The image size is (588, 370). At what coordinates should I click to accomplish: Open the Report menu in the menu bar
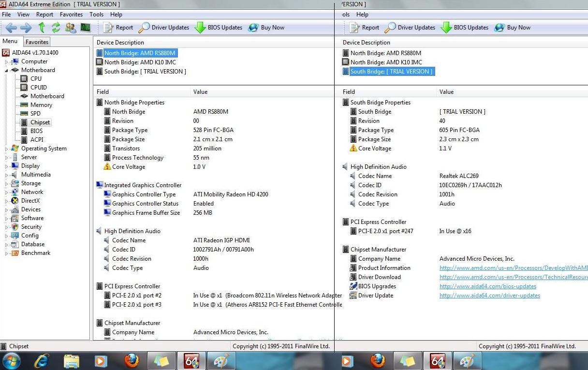click(x=44, y=15)
